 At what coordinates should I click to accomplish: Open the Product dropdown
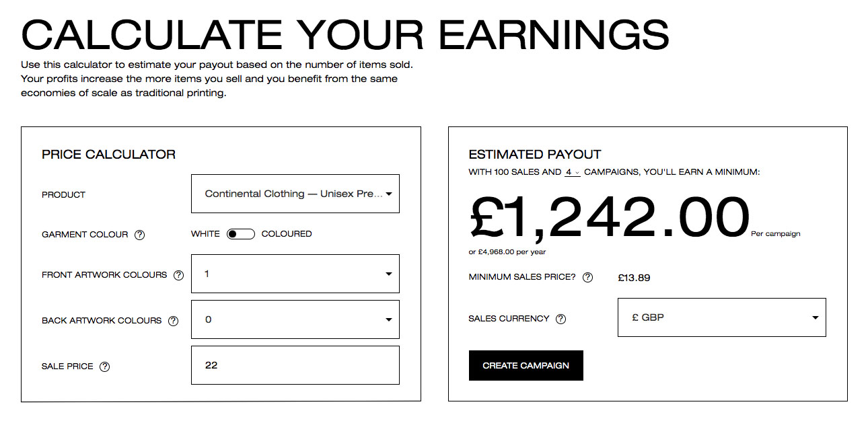coord(295,194)
